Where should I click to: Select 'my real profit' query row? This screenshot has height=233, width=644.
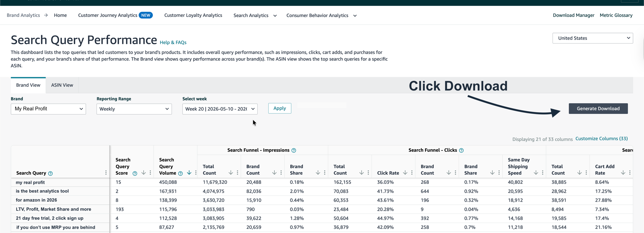point(30,182)
